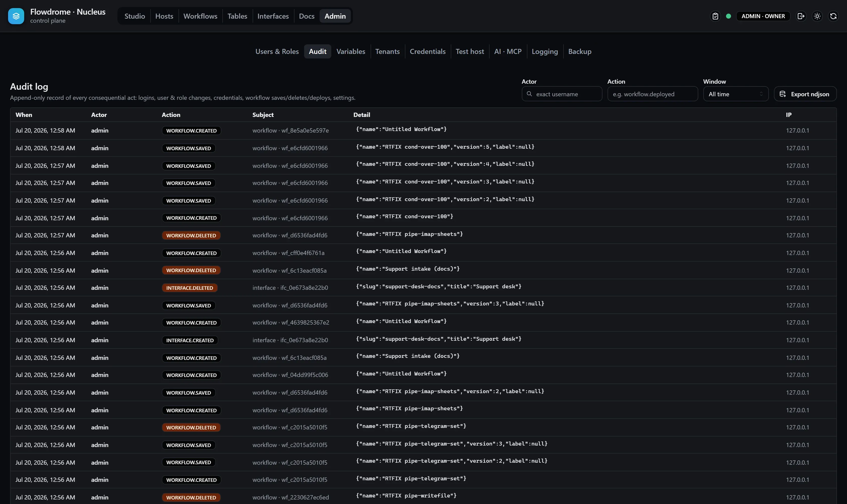Click WORKFLOW.DELETED badge for wf_c2015a5010f5

pos(191,428)
